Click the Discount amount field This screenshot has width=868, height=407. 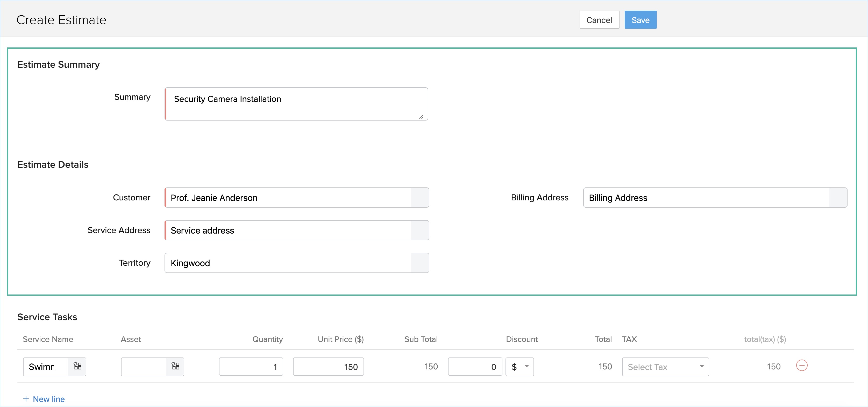coord(474,367)
